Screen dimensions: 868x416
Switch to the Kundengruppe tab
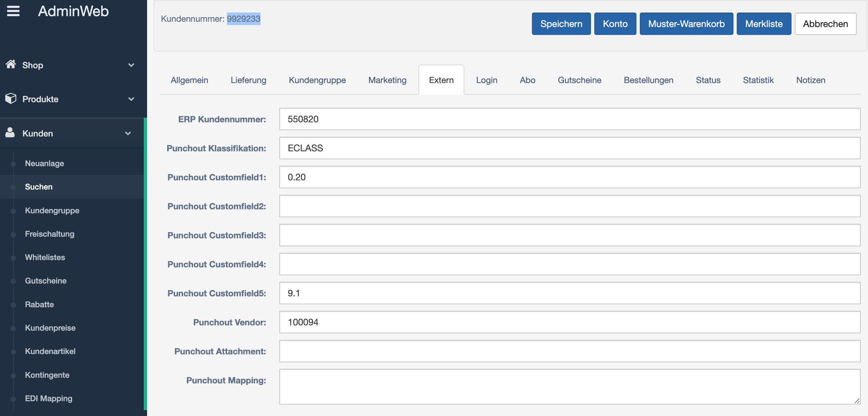click(317, 80)
